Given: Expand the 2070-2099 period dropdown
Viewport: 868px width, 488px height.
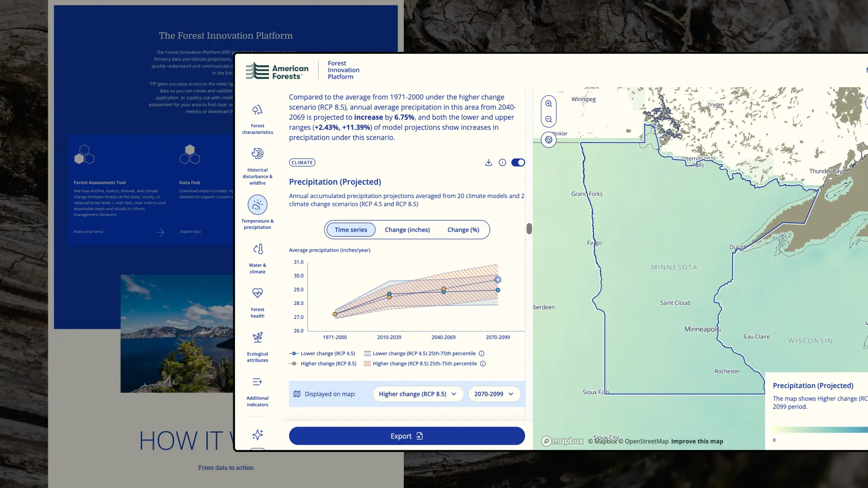Looking at the screenshot, I should [x=494, y=394].
